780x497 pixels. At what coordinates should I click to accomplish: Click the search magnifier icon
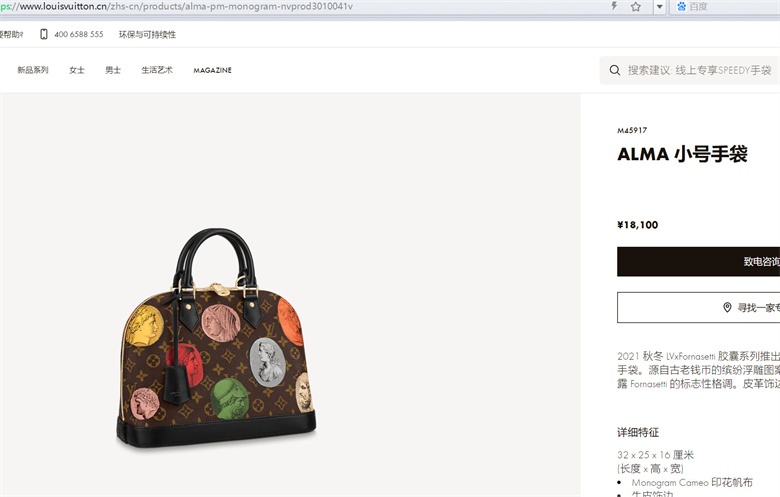615,70
